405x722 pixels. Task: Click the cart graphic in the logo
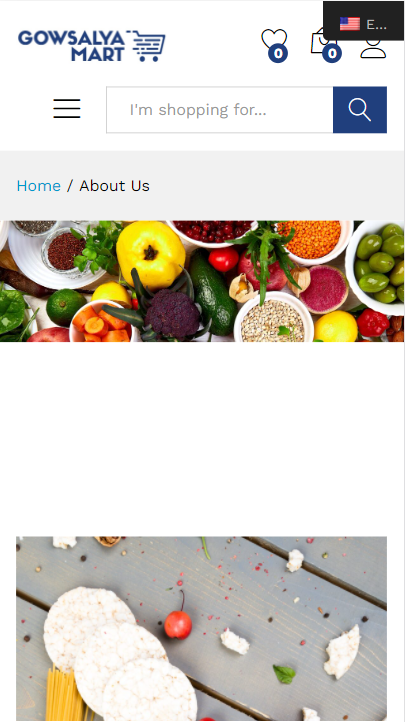pos(146,46)
